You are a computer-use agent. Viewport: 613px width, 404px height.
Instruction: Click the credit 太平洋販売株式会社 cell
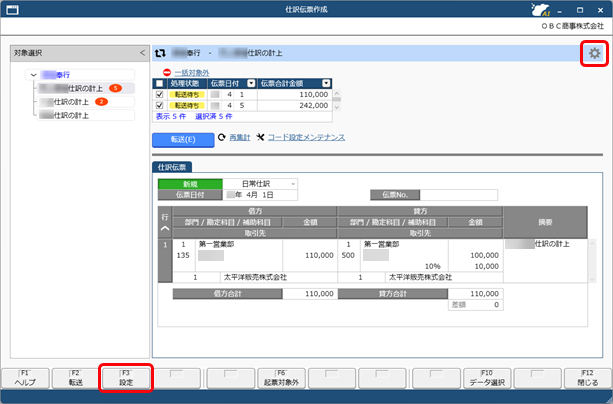(x=444, y=277)
